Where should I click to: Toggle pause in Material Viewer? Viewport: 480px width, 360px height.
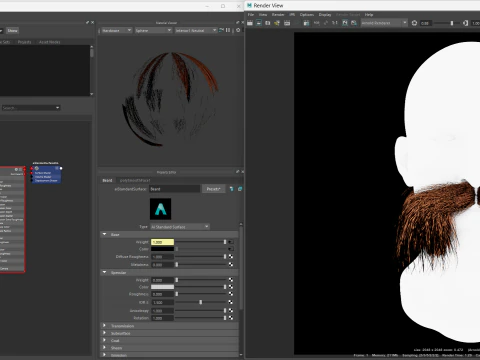[228, 30]
